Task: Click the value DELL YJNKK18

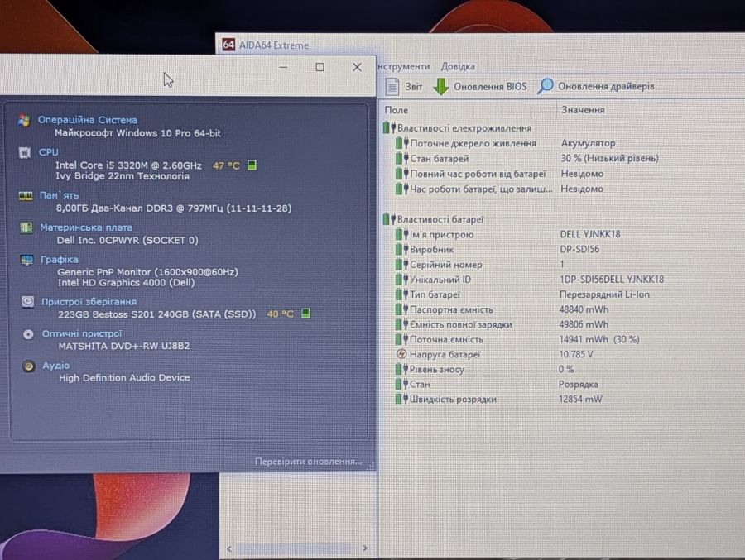Action: tap(590, 234)
